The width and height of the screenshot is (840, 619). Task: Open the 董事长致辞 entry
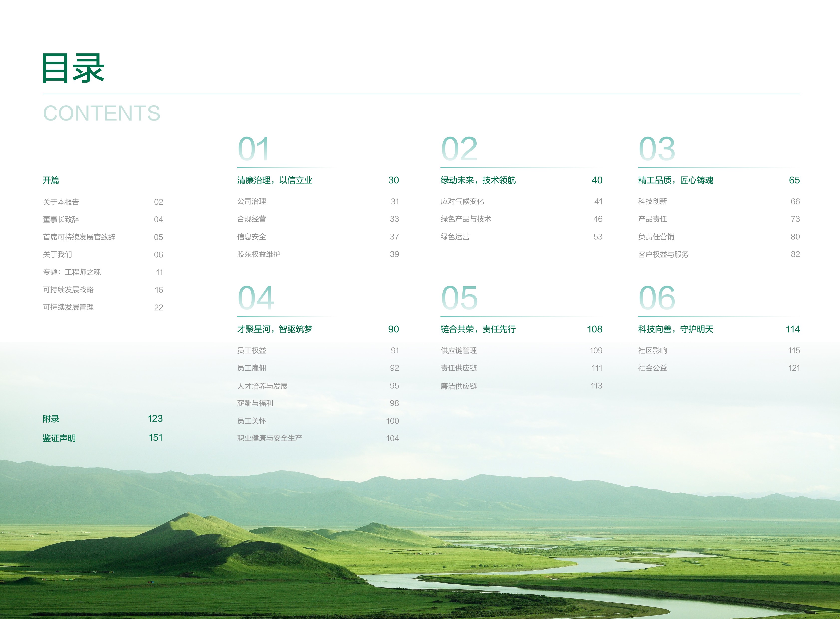(61, 220)
